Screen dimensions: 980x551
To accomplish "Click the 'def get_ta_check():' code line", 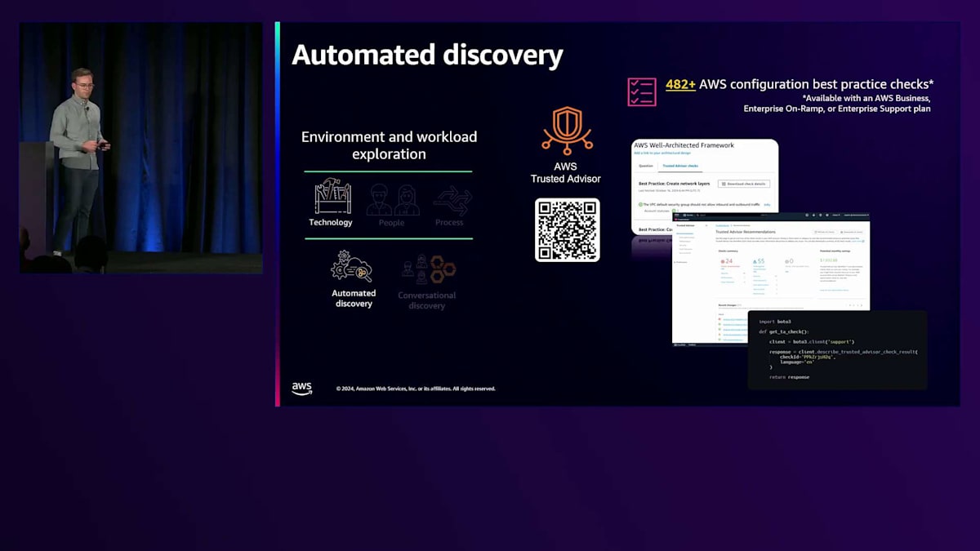I will 783,331.
